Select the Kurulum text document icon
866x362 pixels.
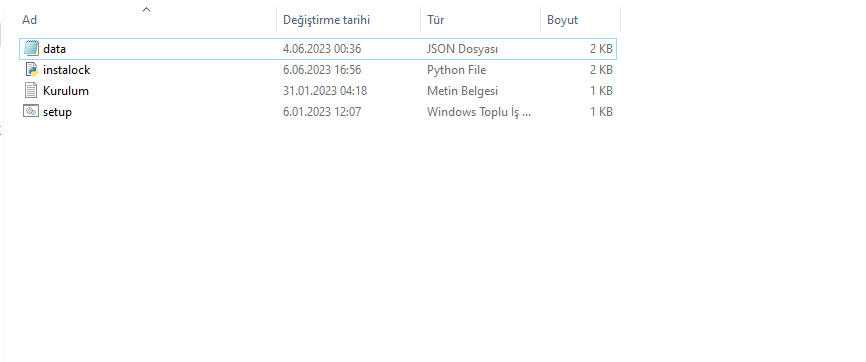tap(31, 91)
